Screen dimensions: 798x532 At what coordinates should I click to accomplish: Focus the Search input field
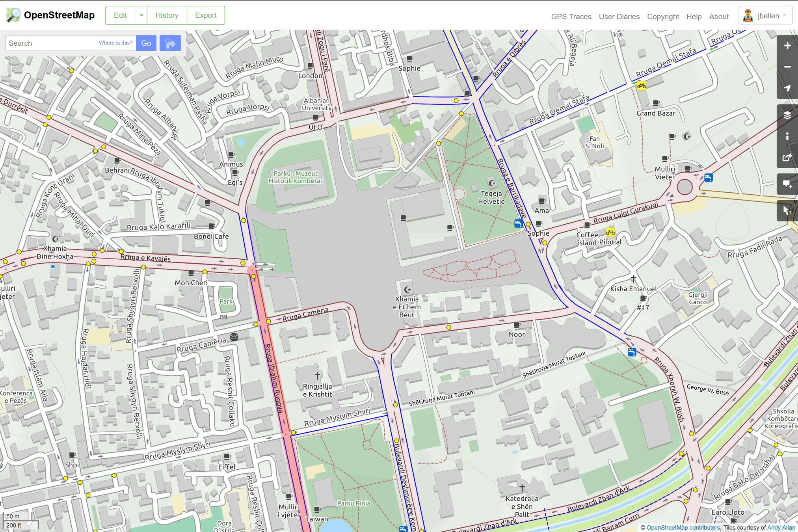(51, 43)
